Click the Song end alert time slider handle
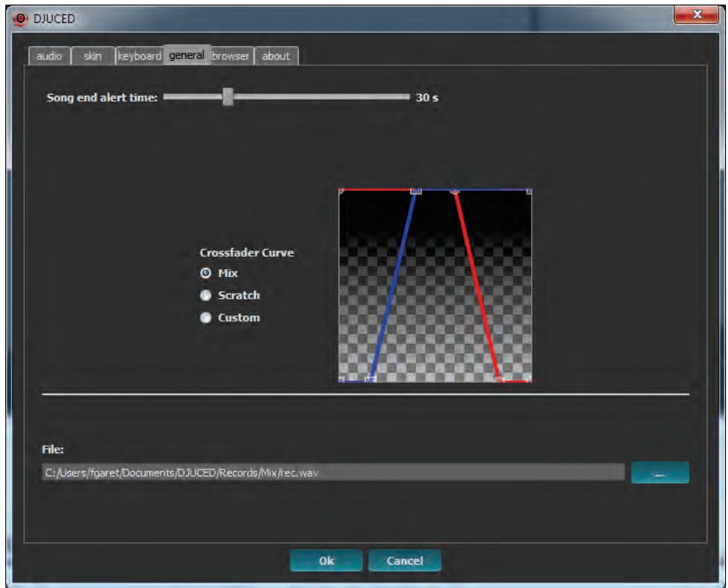Screen dimensions: 728x588 227,96
